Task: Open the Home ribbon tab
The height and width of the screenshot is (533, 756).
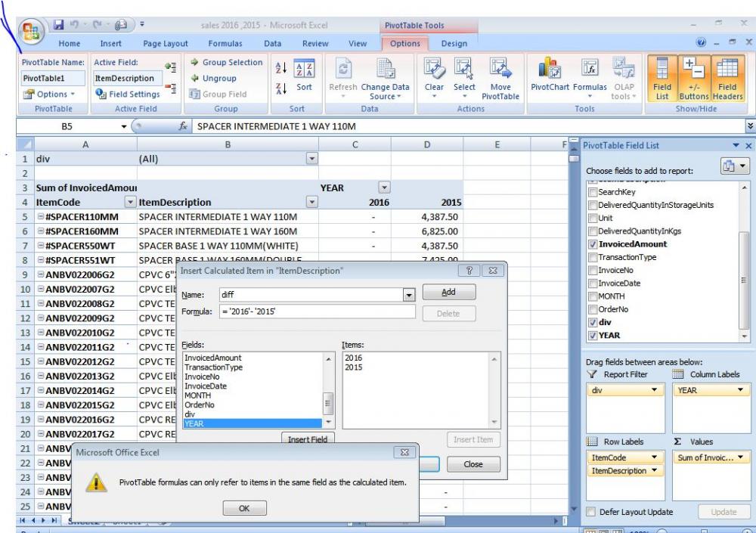Action: point(70,43)
